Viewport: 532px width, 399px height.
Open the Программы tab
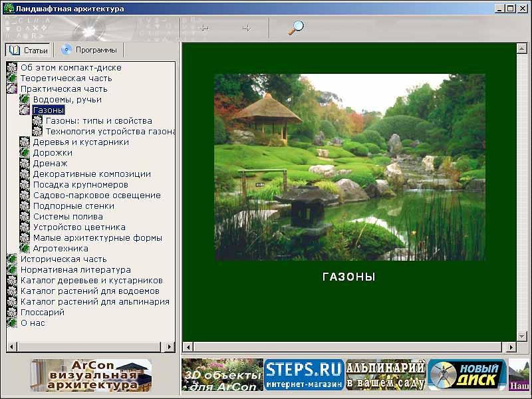[x=89, y=50]
